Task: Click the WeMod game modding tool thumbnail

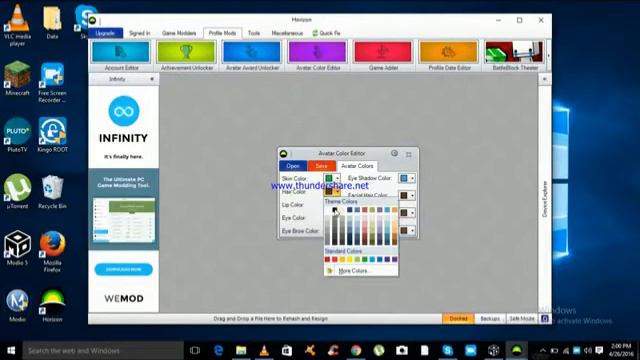Action: pyautogui.click(x=124, y=220)
